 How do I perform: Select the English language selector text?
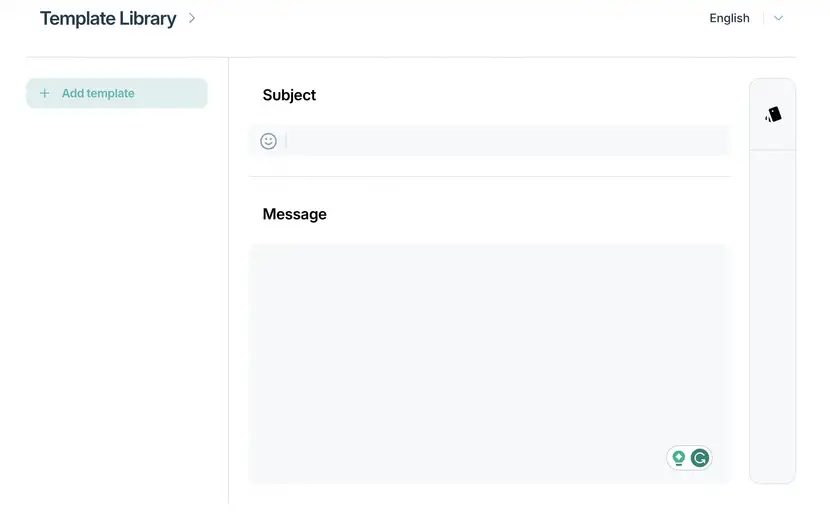tap(729, 18)
